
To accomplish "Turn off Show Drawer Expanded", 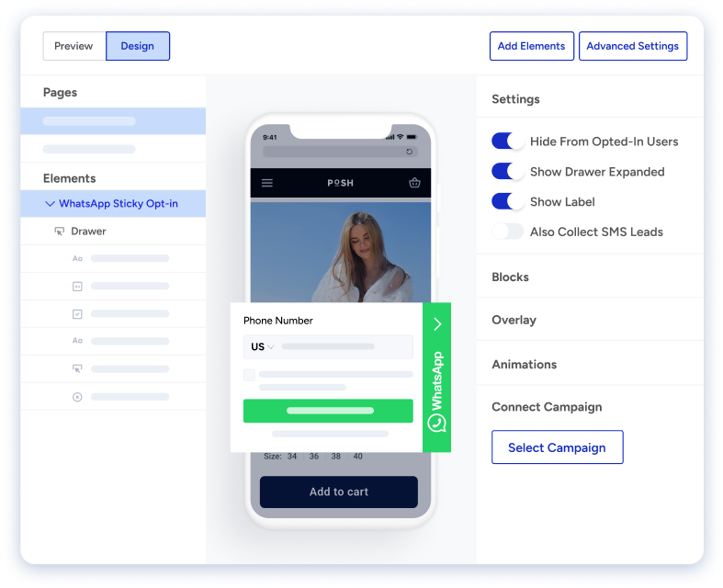I will pos(507,172).
